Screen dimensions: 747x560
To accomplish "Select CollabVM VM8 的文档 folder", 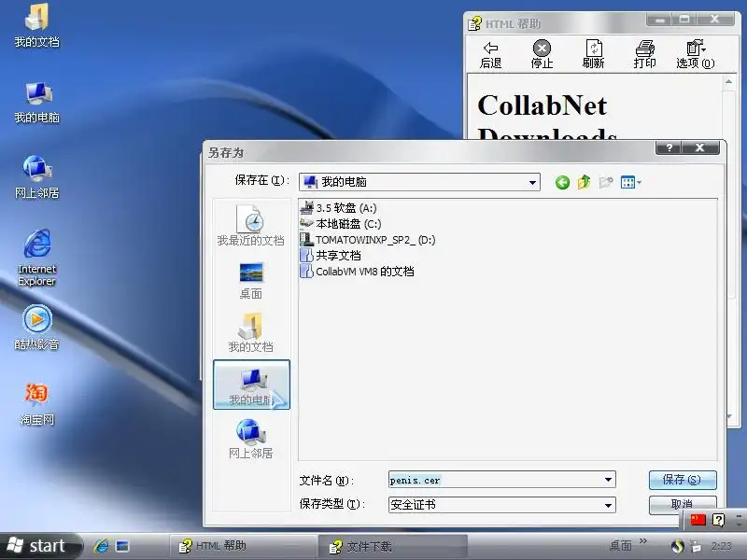I will (358, 272).
